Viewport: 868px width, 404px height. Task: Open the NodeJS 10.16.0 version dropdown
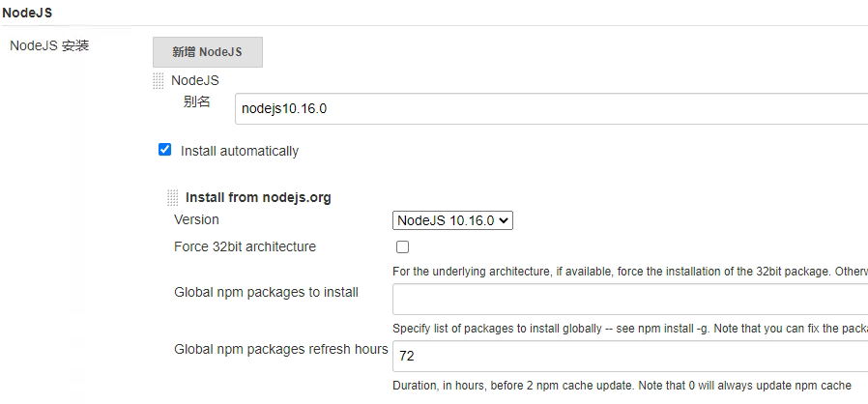click(x=452, y=220)
